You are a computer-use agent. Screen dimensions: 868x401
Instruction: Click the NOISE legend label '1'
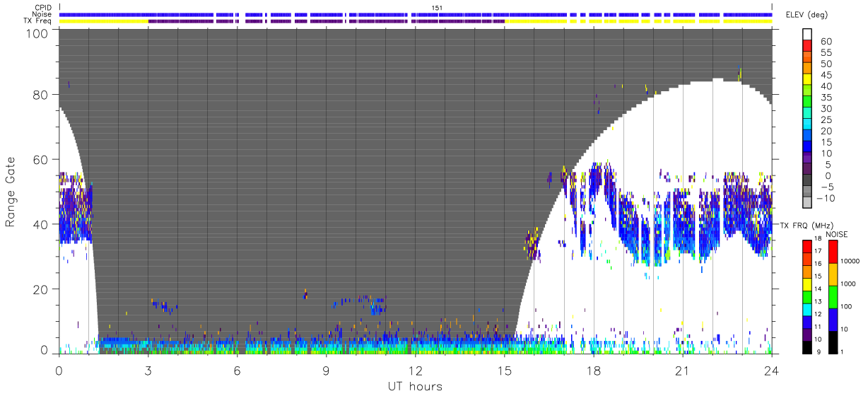click(843, 351)
